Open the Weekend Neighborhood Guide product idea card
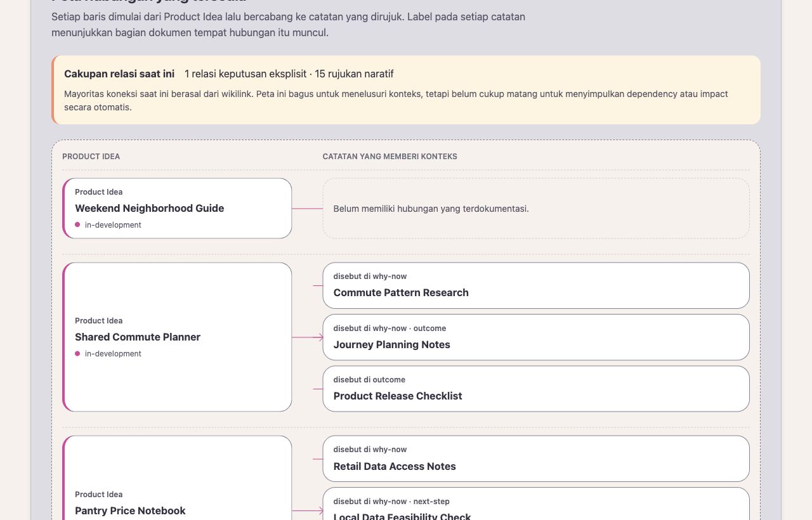Image resolution: width=812 pixels, height=520 pixels. pyautogui.click(x=178, y=208)
